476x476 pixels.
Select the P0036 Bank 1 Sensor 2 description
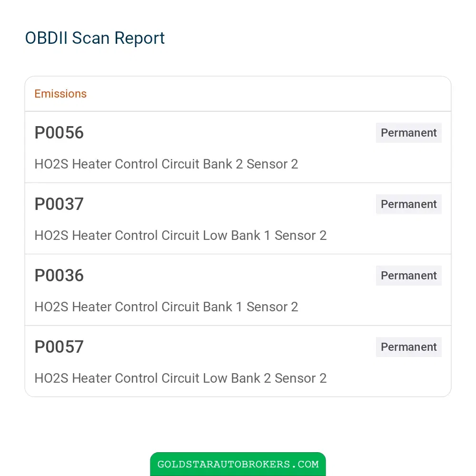coord(166,307)
